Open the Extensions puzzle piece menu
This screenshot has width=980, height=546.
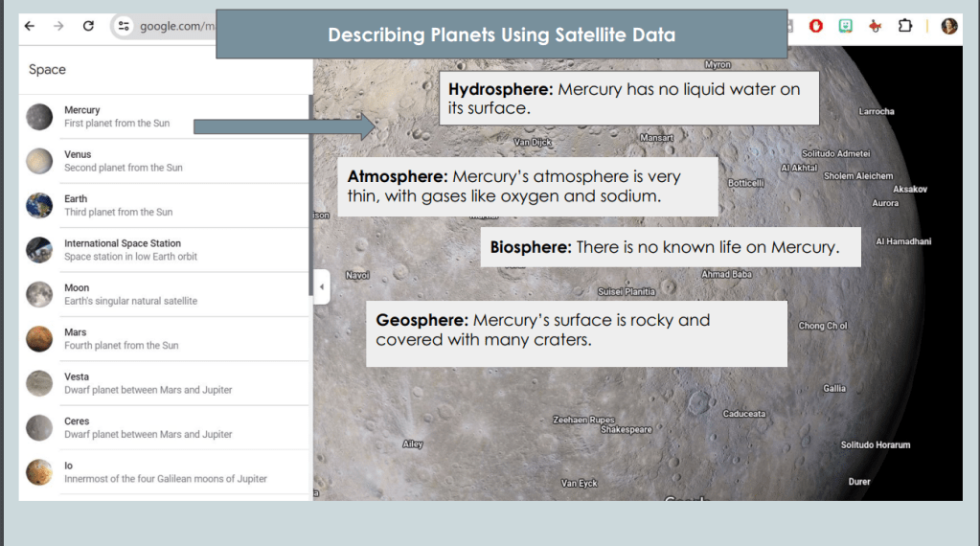click(x=905, y=26)
